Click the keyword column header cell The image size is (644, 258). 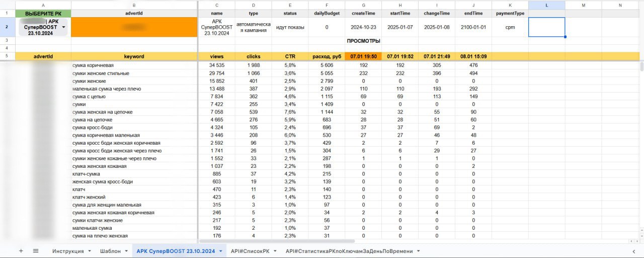click(x=134, y=56)
